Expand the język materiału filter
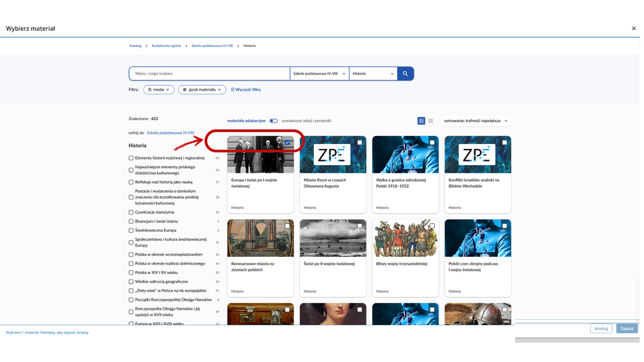Screen dimensions: 644x362 (x=202, y=90)
